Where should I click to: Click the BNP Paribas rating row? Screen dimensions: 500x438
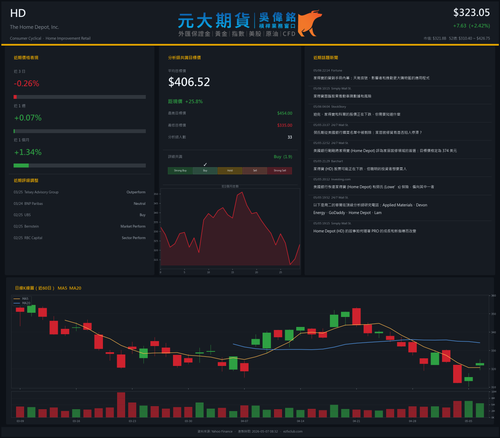(x=80, y=204)
